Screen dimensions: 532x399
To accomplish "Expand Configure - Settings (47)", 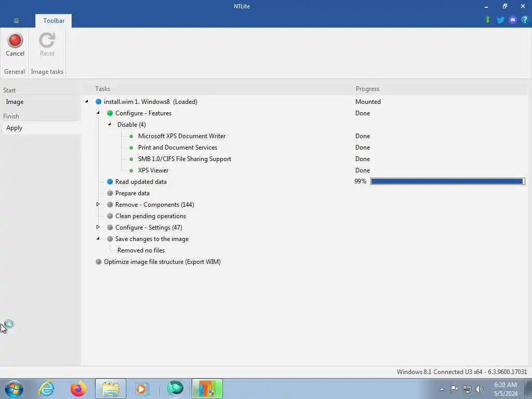I will (98, 227).
